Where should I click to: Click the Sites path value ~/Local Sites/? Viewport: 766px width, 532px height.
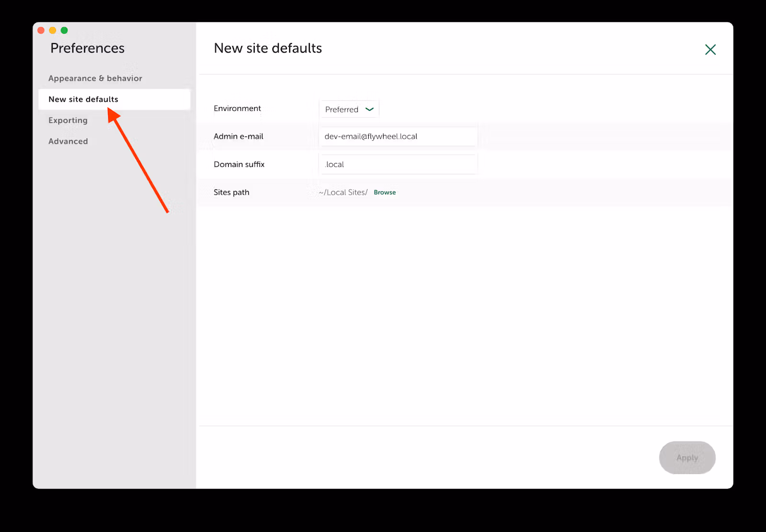pos(343,192)
